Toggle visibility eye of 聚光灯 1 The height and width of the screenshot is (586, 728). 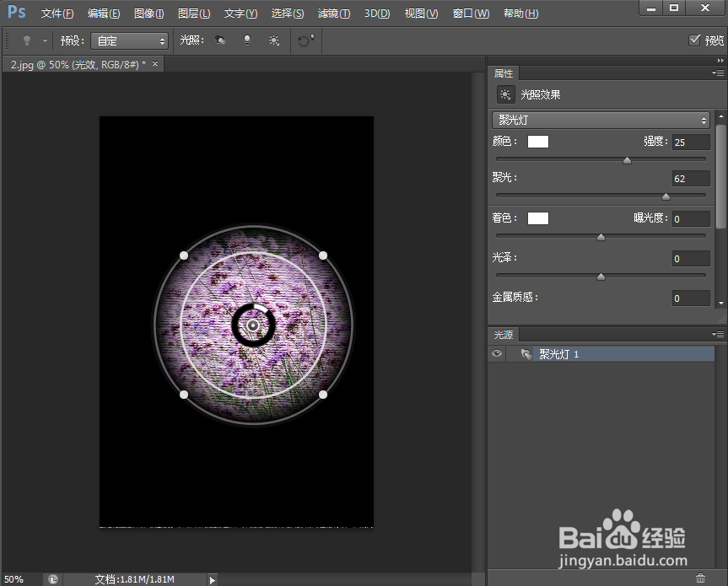497,353
